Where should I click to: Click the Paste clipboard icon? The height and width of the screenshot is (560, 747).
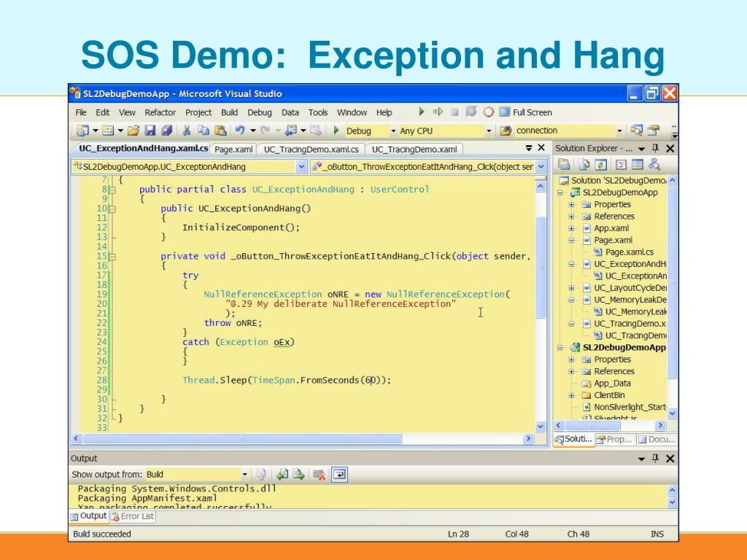point(220,131)
